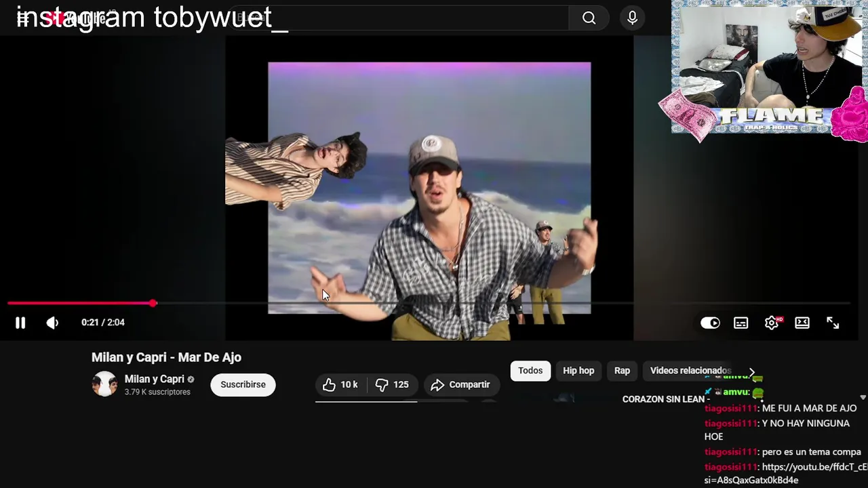
Task: Seek on the red video progress bar
Action: (x=429, y=303)
